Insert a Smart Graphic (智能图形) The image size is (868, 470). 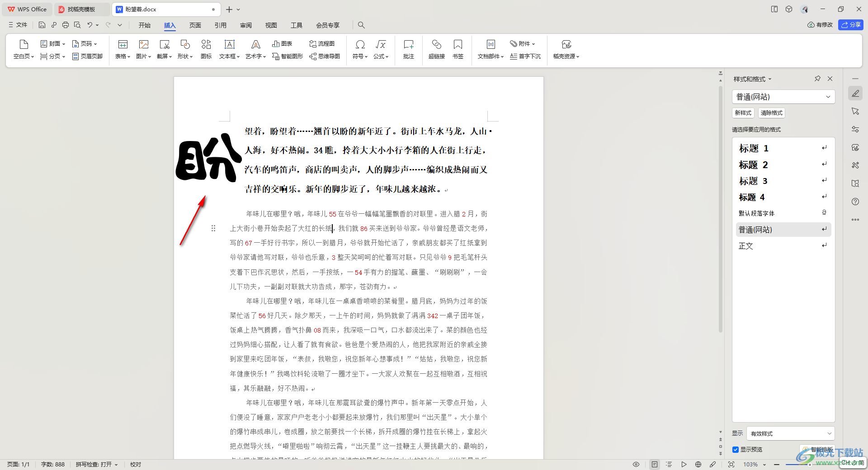tap(288, 56)
